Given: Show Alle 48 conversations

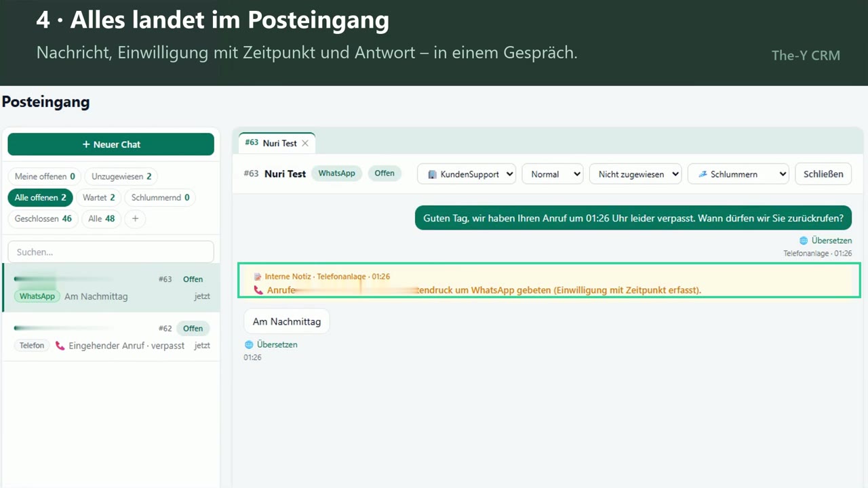Looking at the screenshot, I should pyautogui.click(x=102, y=218).
